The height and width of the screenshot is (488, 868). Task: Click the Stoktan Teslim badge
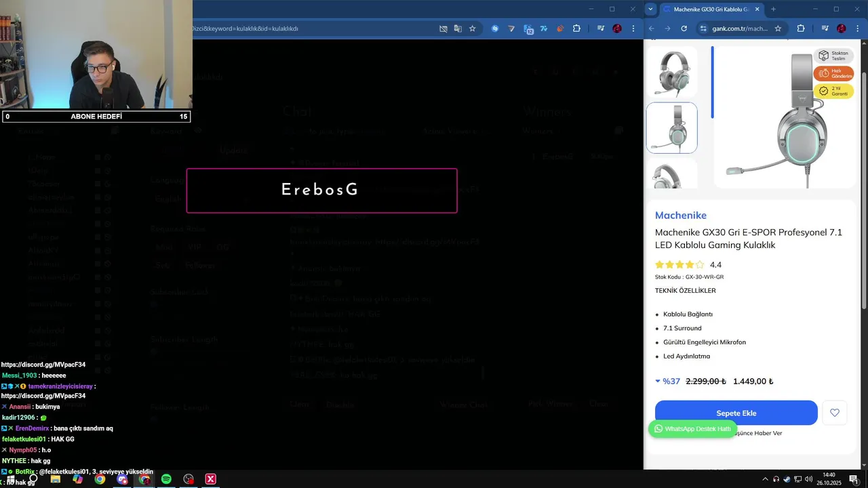pos(833,56)
